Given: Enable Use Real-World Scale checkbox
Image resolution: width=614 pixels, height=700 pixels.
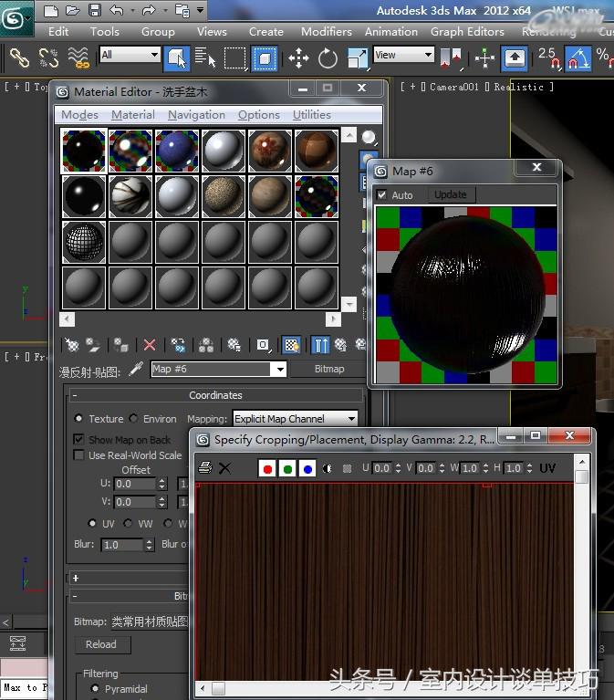Looking at the screenshot, I should [x=78, y=454].
